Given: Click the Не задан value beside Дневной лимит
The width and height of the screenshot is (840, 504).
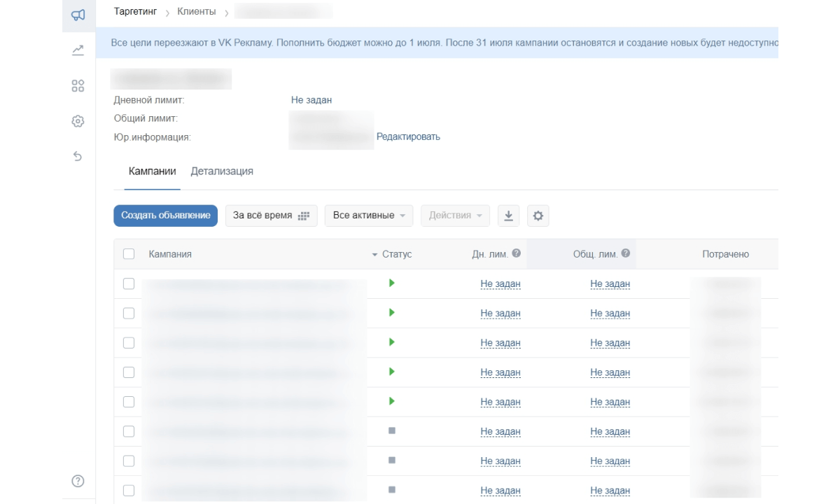Looking at the screenshot, I should 311,100.
